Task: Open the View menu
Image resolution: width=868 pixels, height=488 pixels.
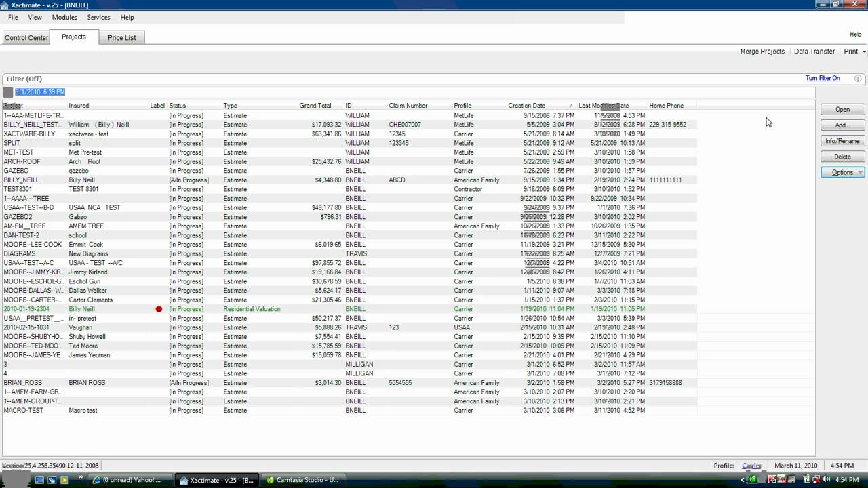Action: (x=35, y=17)
